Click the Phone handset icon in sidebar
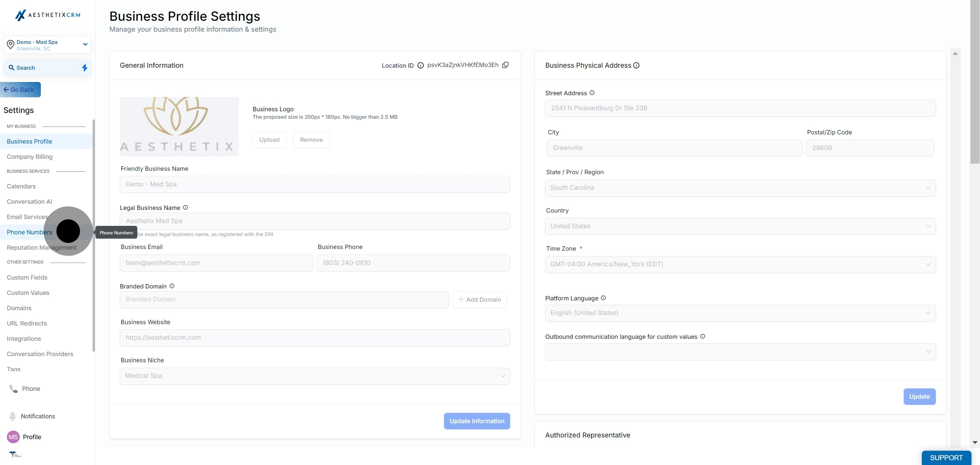 click(13, 388)
